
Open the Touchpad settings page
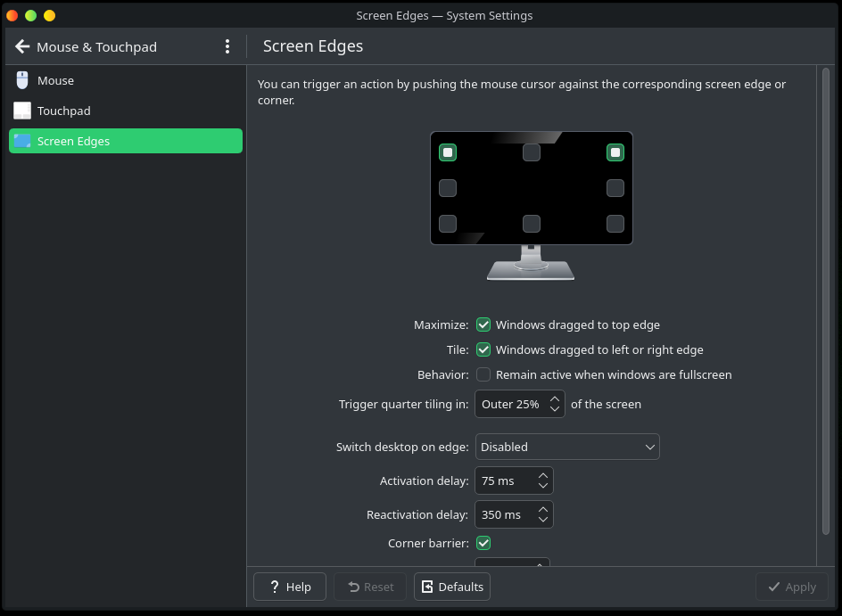point(63,111)
